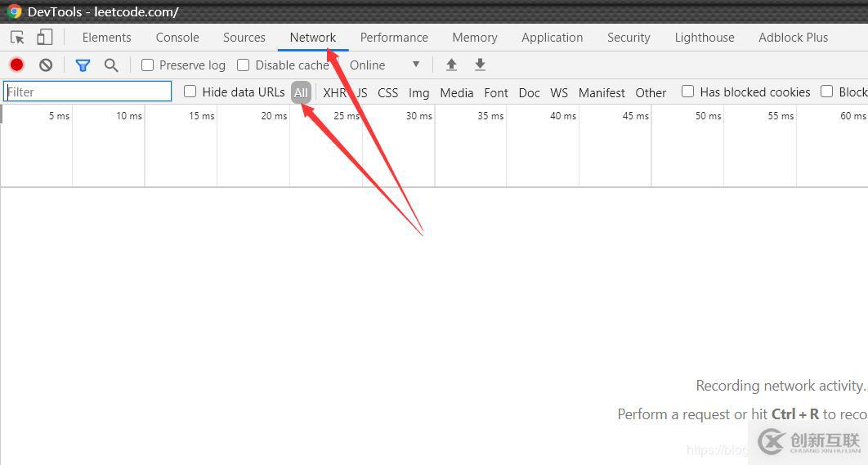Filter requests by Doc type

(x=529, y=92)
